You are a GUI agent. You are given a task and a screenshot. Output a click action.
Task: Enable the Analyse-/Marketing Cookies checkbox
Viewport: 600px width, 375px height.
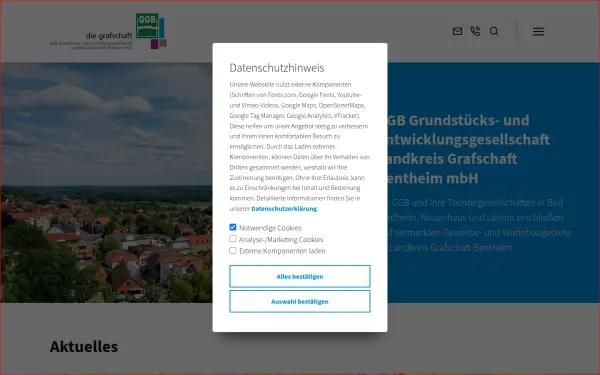233,239
